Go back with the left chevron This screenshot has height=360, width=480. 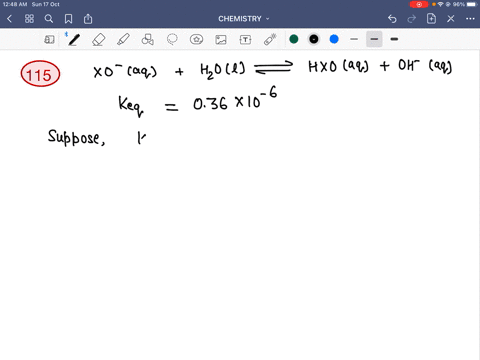click(9, 19)
